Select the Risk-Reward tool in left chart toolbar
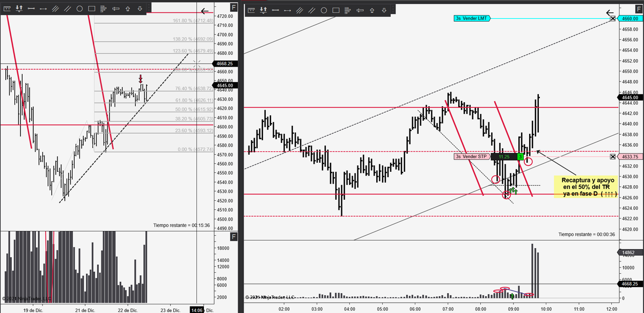Viewport: 644px width, 313px height. [x=19, y=9]
